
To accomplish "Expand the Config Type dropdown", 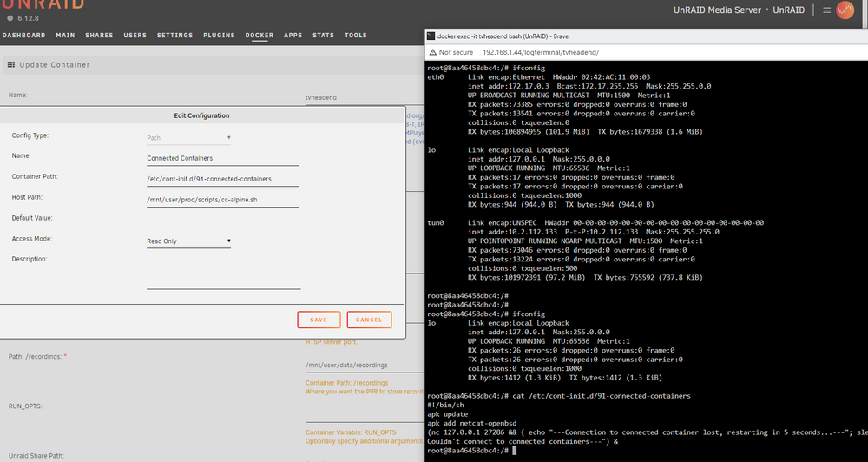I will pos(188,138).
